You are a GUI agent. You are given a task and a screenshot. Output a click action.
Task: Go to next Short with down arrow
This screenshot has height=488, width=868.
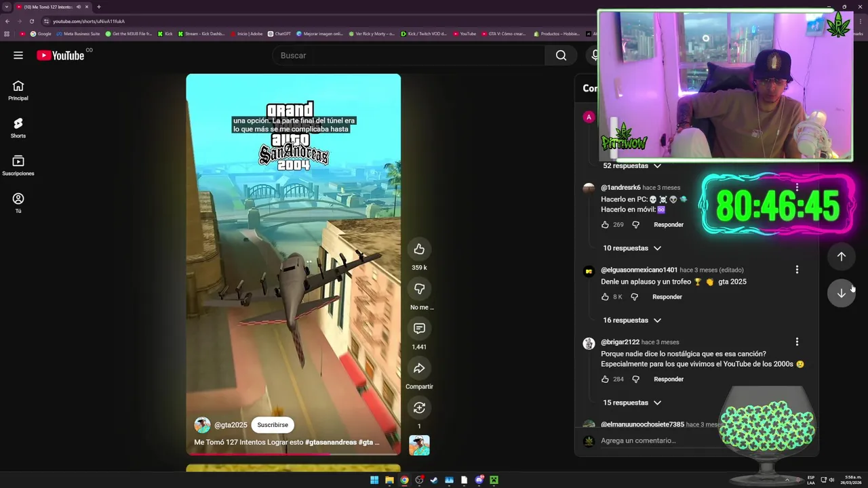(x=841, y=293)
